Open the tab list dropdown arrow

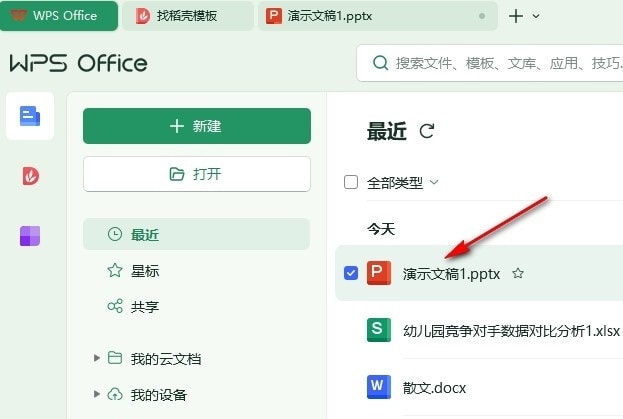coord(536,16)
